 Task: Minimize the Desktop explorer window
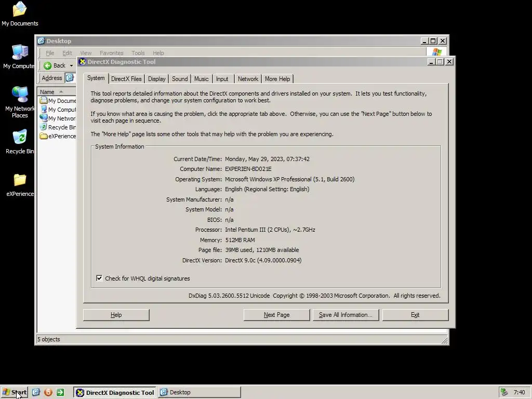(x=424, y=41)
